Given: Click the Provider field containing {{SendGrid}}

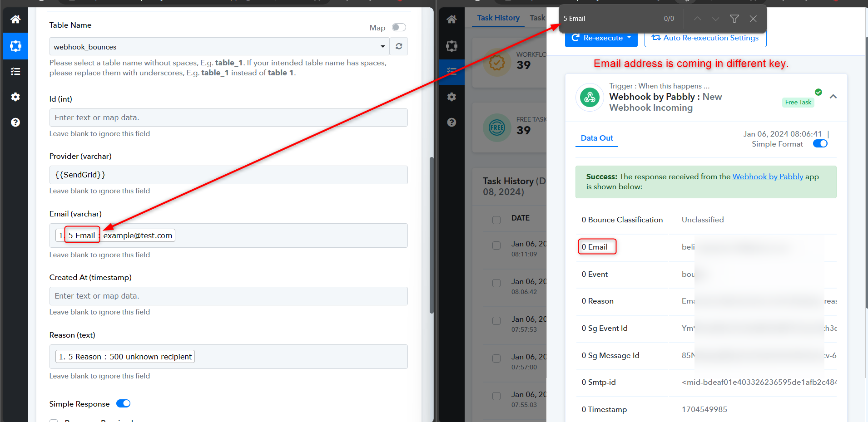Looking at the screenshot, I should (228, 175).
